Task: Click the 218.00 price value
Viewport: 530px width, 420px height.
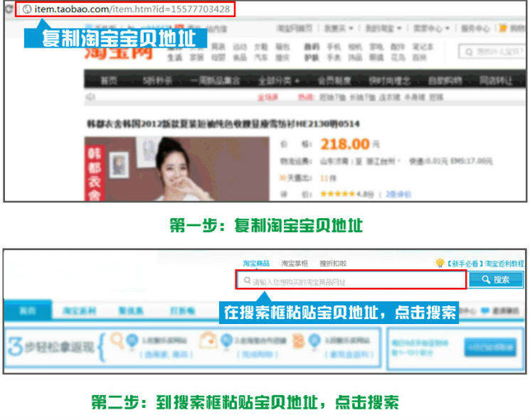Action: point(345,144)
